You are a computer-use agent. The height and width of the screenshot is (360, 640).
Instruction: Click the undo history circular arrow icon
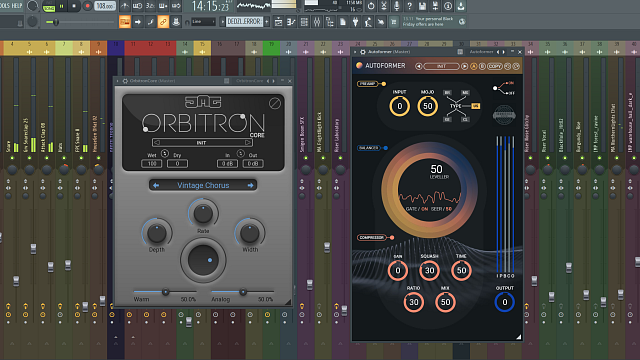click(371, 6)
